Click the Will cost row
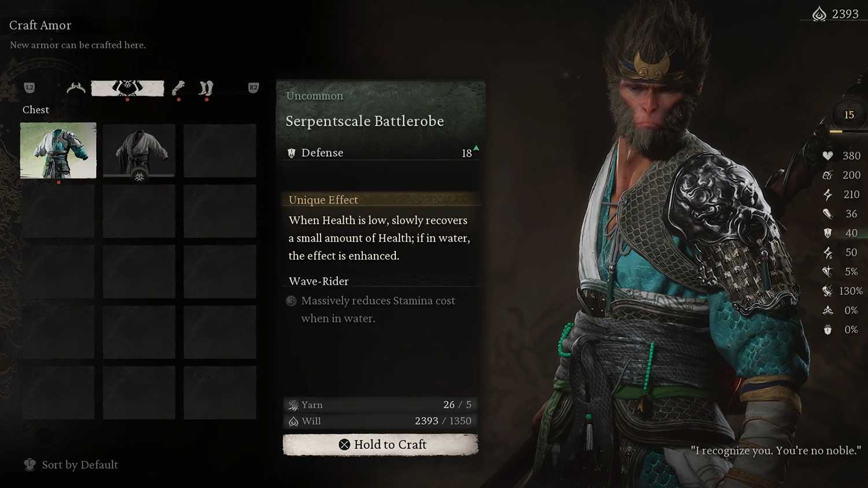 pos(381,421)
